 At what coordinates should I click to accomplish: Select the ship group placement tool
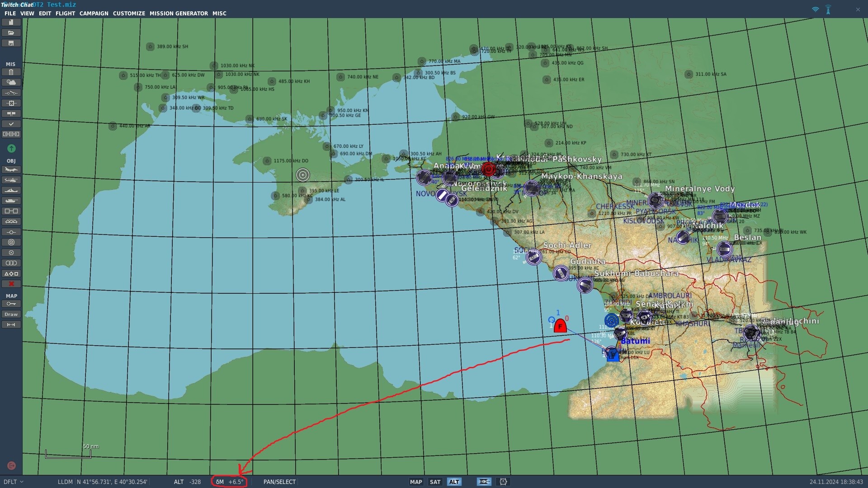pos(11,190)
